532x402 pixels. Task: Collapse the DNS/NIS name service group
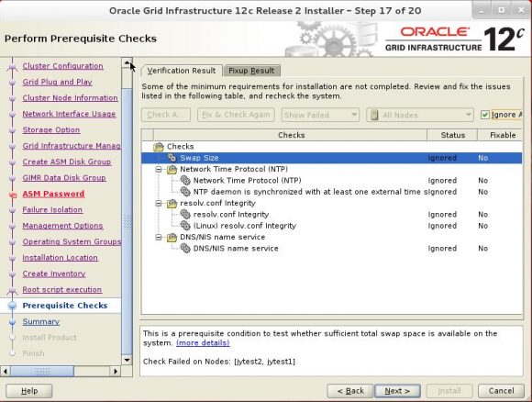point(159,237)
